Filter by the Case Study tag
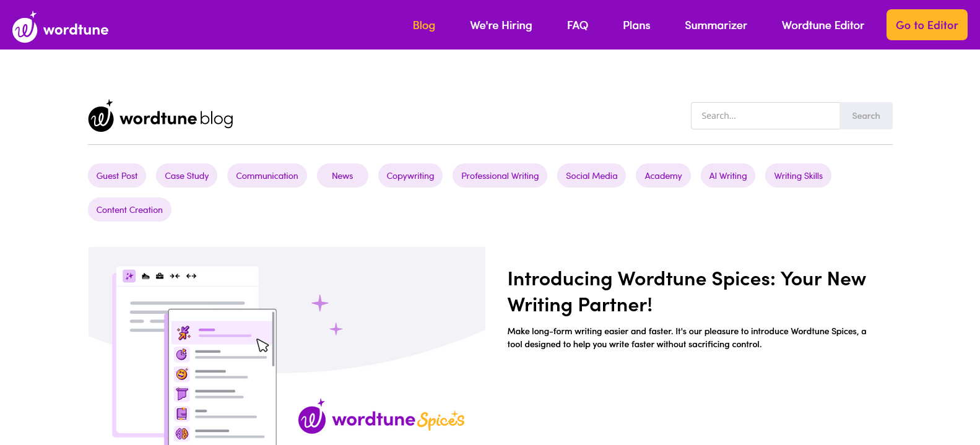The image size is (980, 445). (x=187, y=176)
